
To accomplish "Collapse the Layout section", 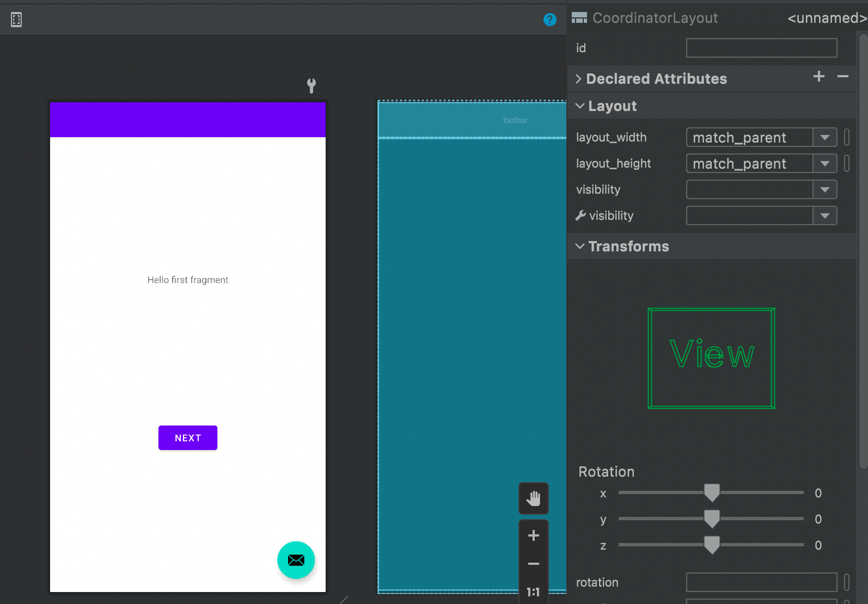I will click(580, 106).
